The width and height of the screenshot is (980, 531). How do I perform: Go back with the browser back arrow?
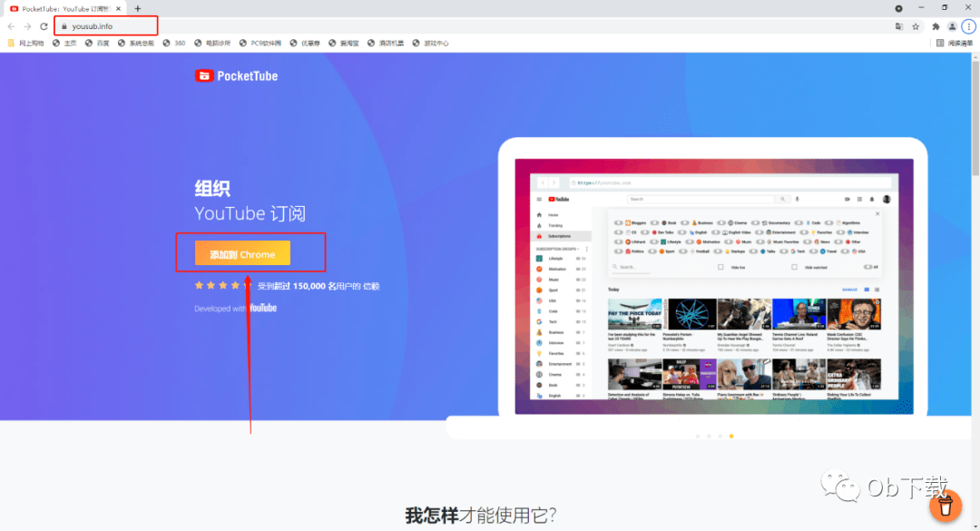tap(11, 26)
